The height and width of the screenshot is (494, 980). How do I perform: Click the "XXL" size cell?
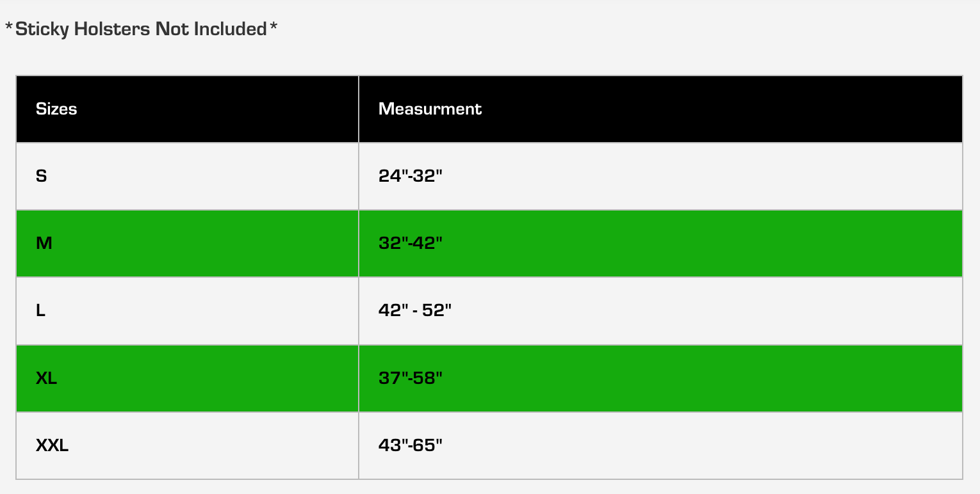(53, 445)
